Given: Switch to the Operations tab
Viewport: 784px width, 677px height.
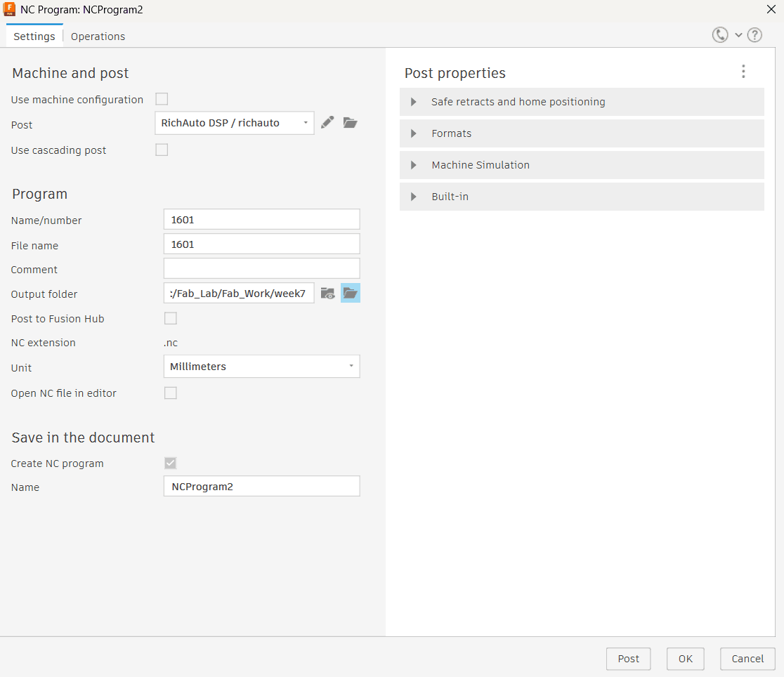Looking at the screenshot, I should pos(98,37).
